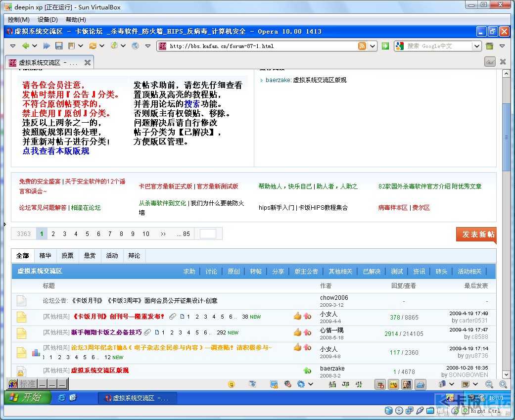515x420 pixels.
Task: Click the blue gear icon in status bar
Action: click(x=301, y=384)
